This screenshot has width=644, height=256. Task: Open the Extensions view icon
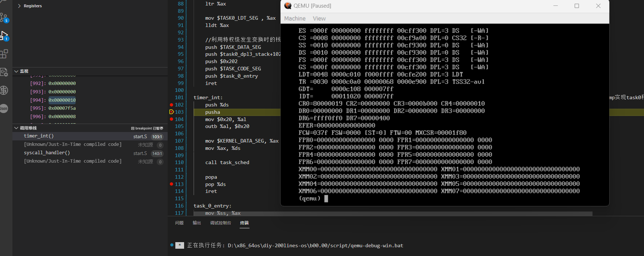[4, 54]
